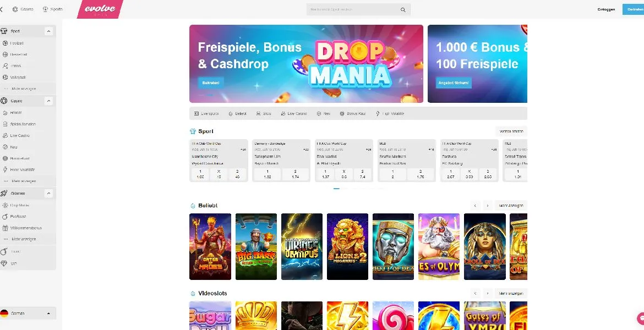Click Angebot Sichern banner button

coord(454,82)
